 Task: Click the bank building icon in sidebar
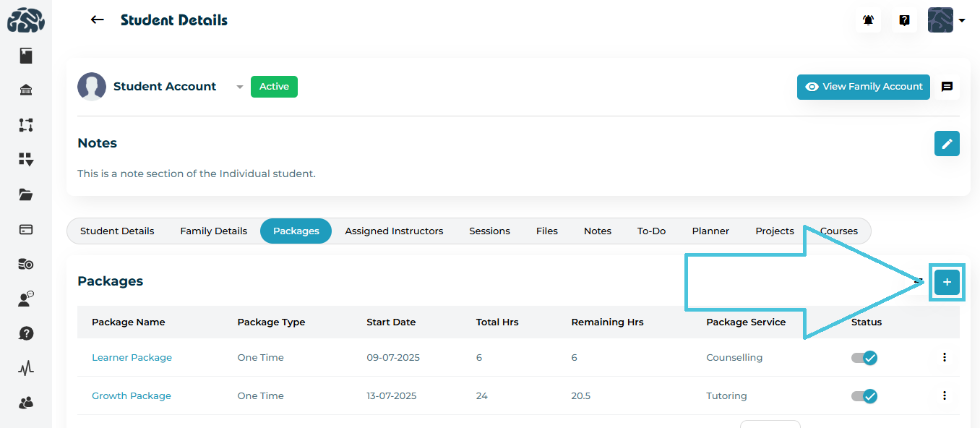tap(26, 90)
